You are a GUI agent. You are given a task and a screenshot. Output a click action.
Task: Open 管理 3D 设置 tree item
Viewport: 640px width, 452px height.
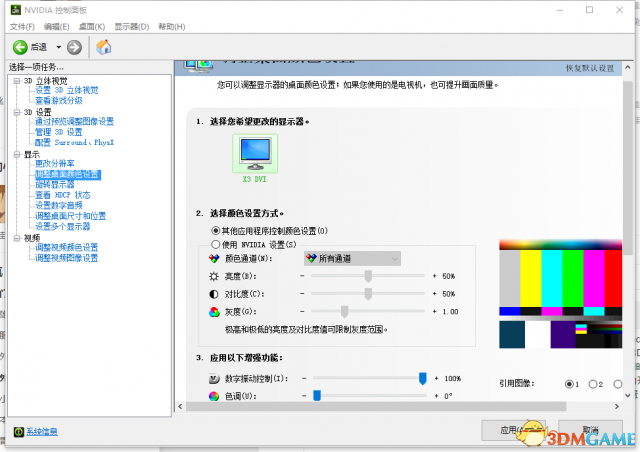(59, 132)
